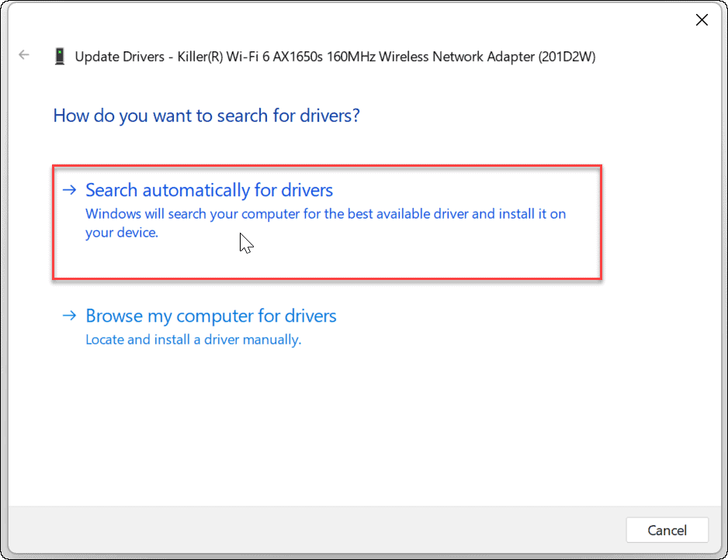Viewport: 728px width, 560px height.
Task: Click the dialog title How do you want to search
Action: click(x=206, y=115)
